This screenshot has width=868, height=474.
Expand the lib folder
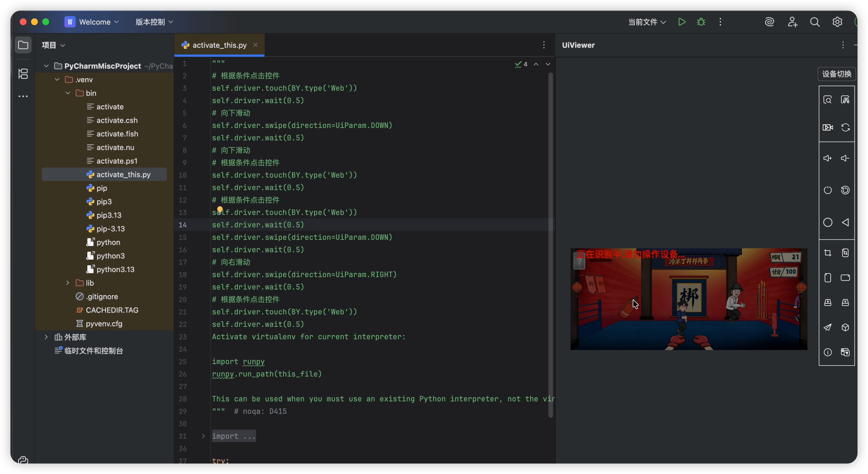coord(68,283)
